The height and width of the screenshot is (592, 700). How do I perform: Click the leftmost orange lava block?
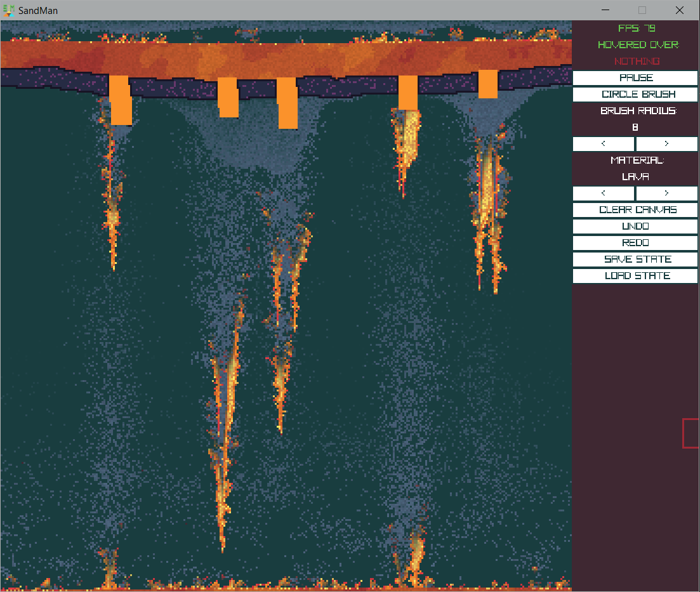click(x=121, y=100)
